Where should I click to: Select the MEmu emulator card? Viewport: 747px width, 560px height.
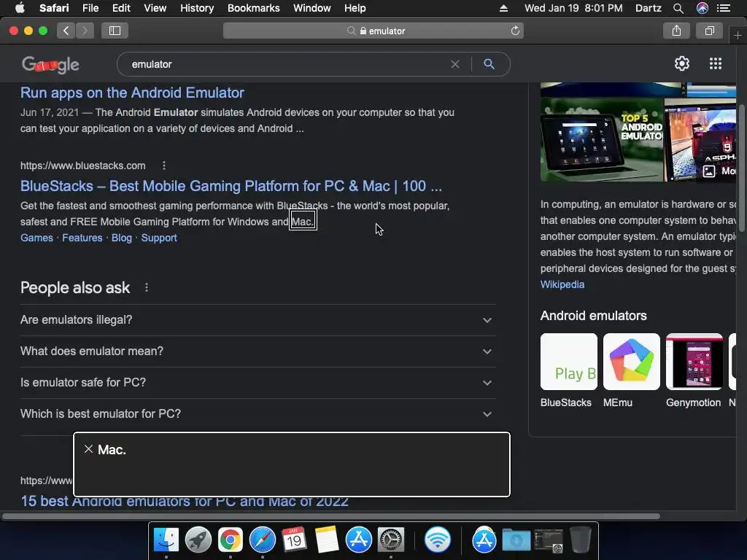[x=631, y=370]
